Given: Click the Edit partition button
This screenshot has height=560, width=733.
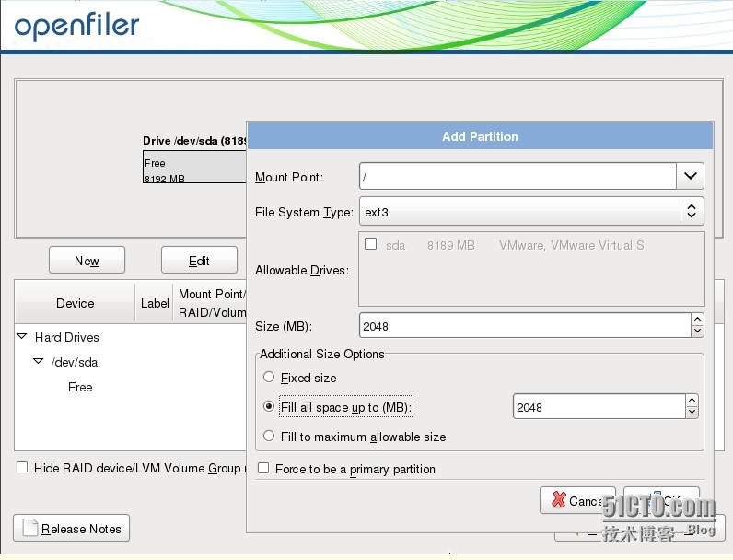Looking at the screenshot, I should coord(199,261).
